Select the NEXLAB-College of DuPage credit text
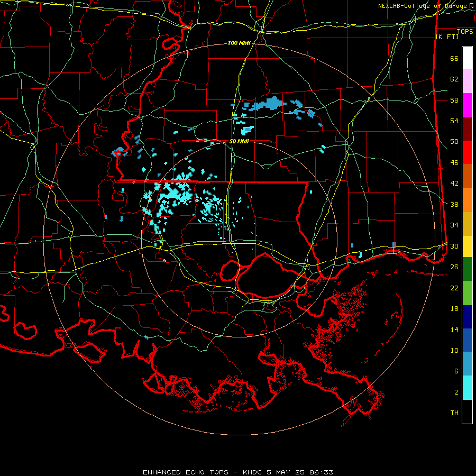 click(425, 6)
